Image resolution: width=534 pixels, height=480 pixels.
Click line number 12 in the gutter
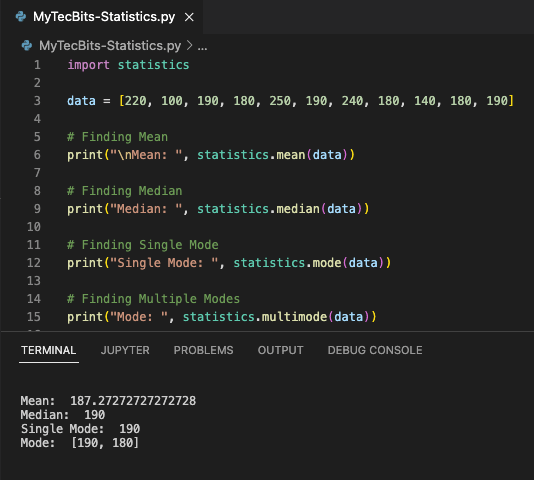pyautogui.click(x=34, y=263)
